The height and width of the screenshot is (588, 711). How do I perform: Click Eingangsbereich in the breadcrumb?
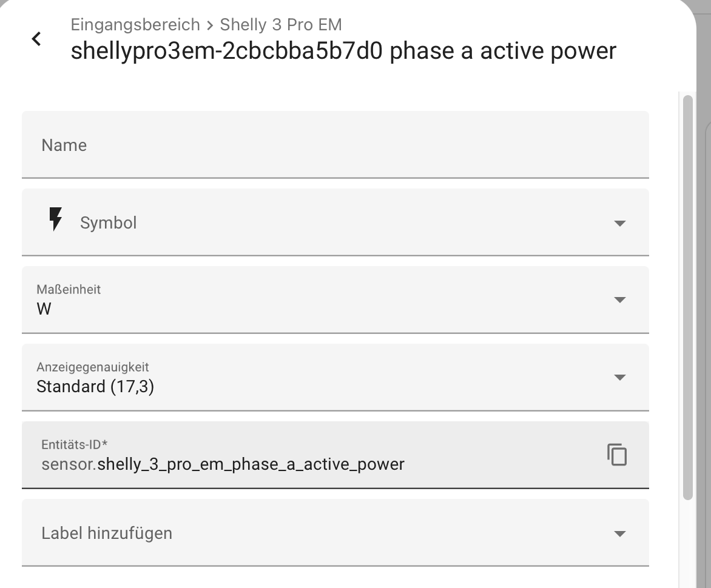135,25
